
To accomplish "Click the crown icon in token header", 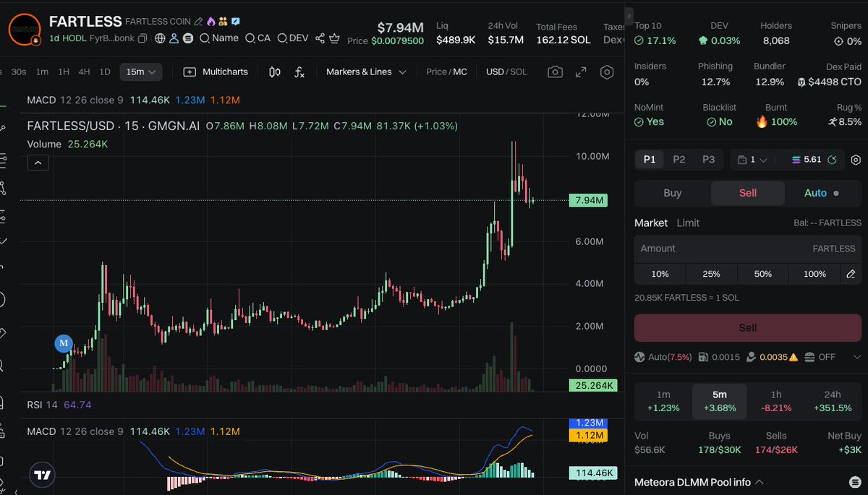I will coord(334,38).
